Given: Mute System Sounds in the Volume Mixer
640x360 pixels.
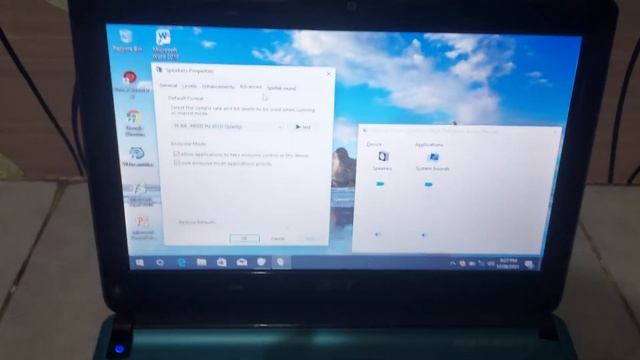Looking at the screenshot, I should pos(424,235).
